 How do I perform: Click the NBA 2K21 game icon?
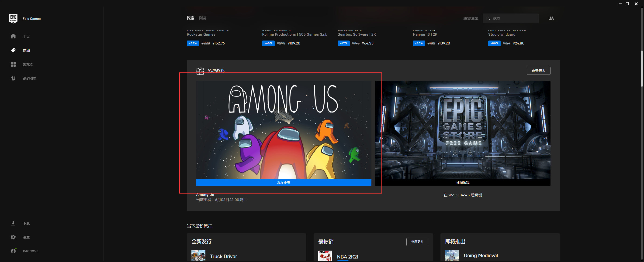pyautogui.click(x=325, y=256)
